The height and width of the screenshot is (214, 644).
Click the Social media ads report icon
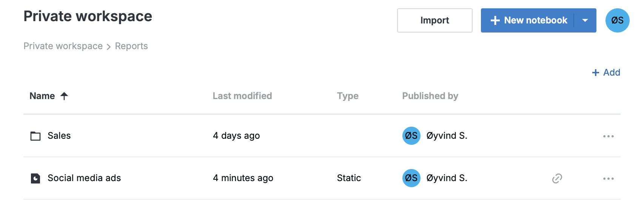[x=35, y=178]
